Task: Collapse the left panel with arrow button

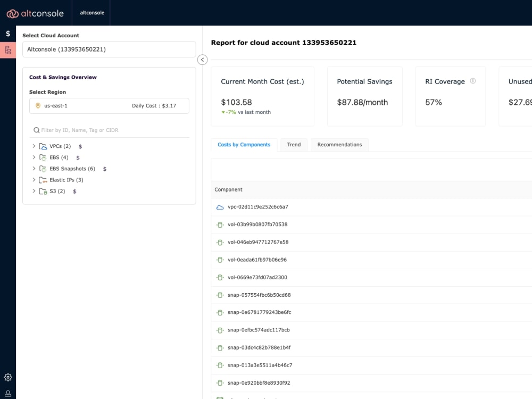Action: point(202,60)
